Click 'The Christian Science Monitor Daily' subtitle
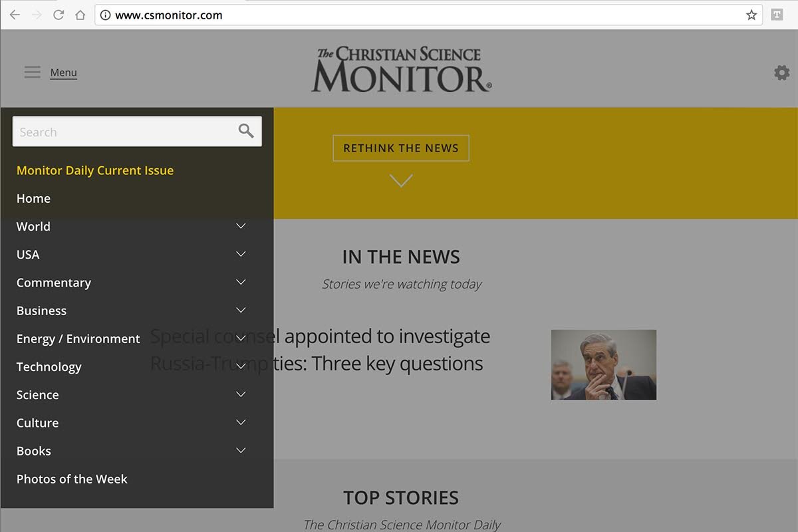This screenshot has height=532, width=798. [402, 525]
